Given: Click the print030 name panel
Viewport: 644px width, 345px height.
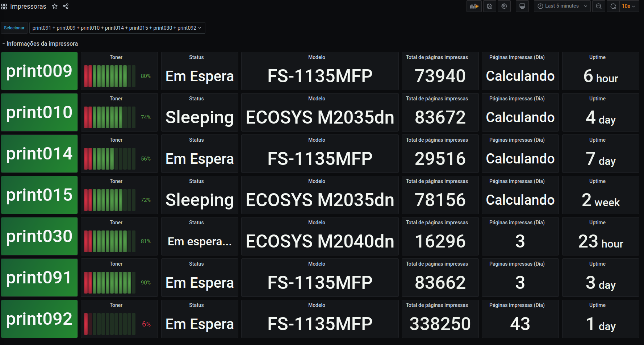Looking at the screenshot, I should [39, 236].
